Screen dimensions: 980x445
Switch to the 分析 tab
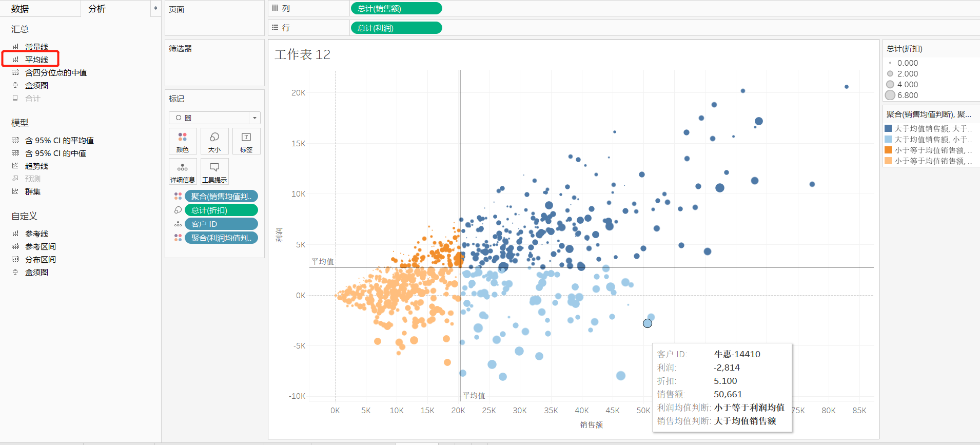[x=97, y=9]
